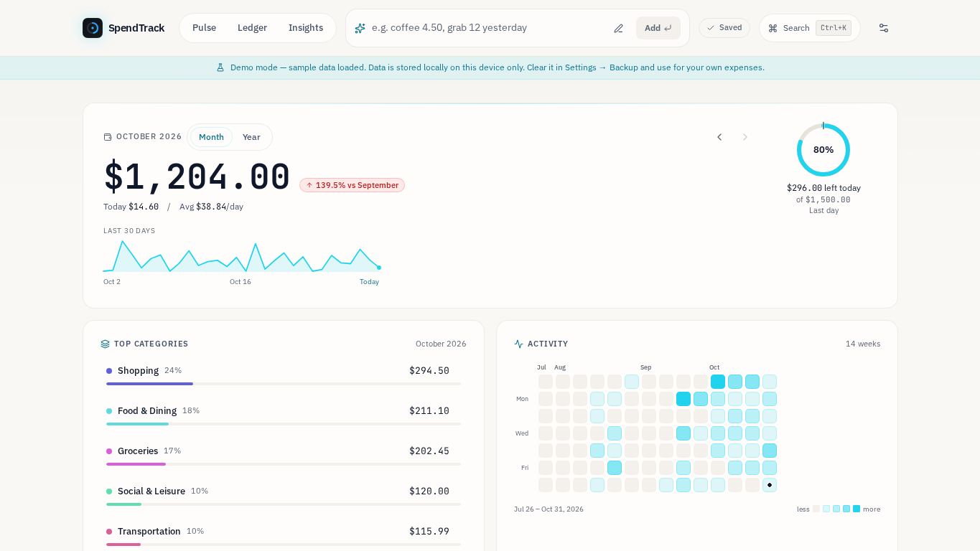Image resolution: width=980 pixels, height=551 pixels.
Task: Click the $120.00 amount
Action: pyautogui.click(x=429, y=491)
